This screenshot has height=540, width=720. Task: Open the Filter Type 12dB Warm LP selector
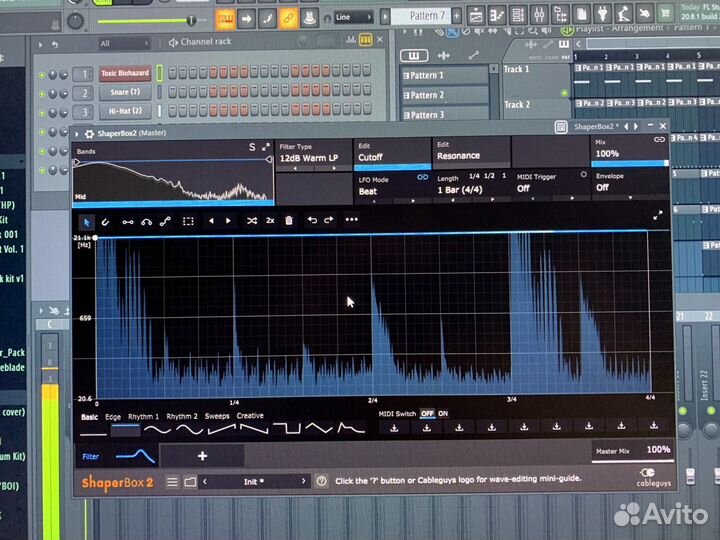tap(314, 157)
